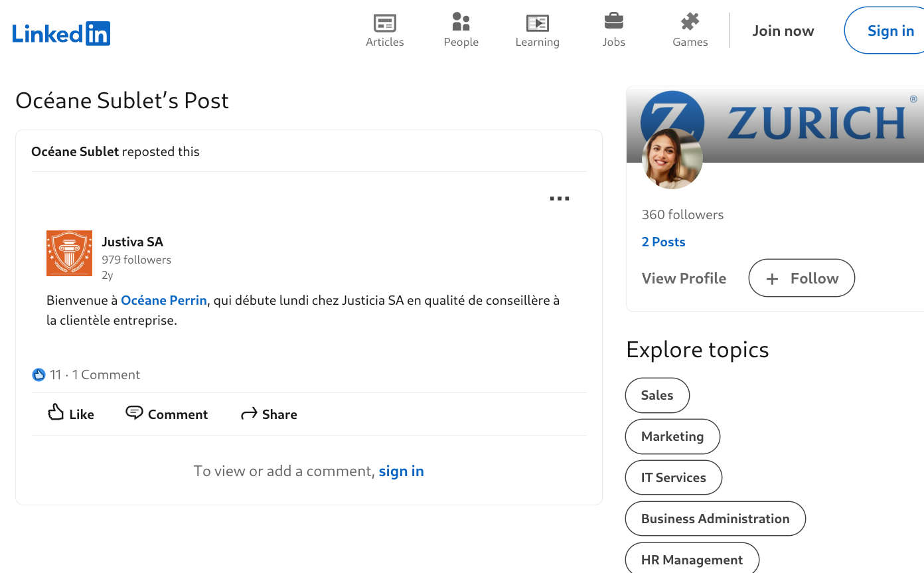
Task: Comment on the Justiva SA post
Action: (x=167, y=414)
